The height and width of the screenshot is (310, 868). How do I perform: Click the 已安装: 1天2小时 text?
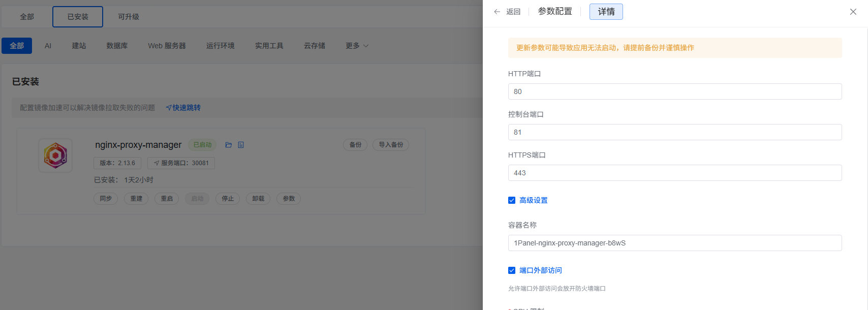click(x=123, y=180)
